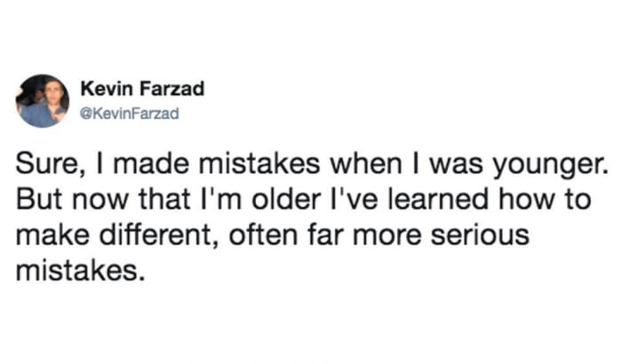622x364 pixels.
Task: Click the word "different," in the tweet
Action: (159, 234)
